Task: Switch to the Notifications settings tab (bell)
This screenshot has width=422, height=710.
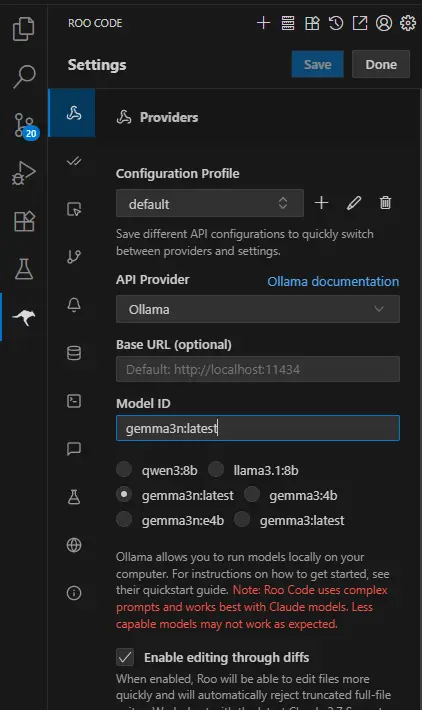Action: click(x=74, y=305)
